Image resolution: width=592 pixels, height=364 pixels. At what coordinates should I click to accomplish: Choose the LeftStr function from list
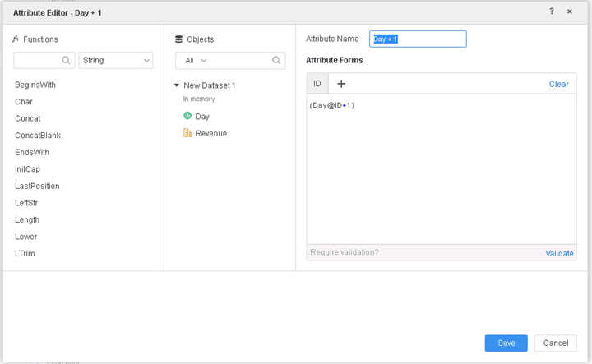pyautogui.click(x=26, y=203)
